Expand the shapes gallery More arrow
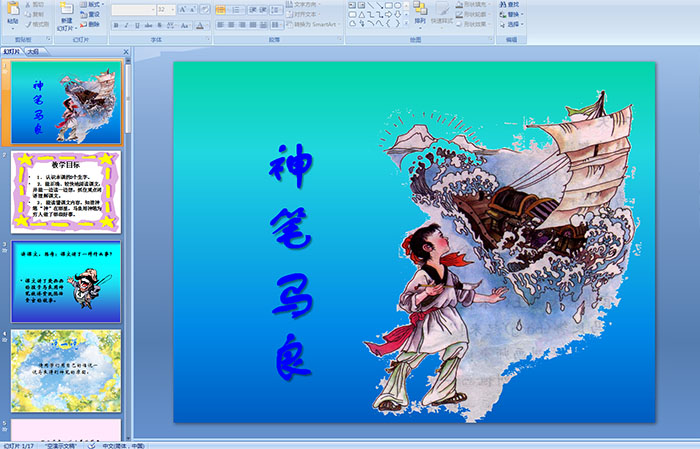Image resolution: width=700 pixels, height=449 pixels. 406,23
